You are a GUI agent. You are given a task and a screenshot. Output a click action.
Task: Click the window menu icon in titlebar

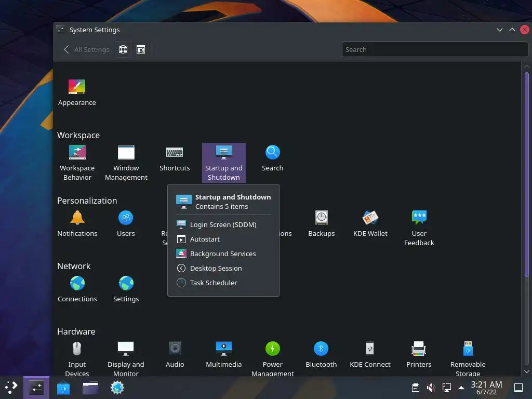pos(60,30)
